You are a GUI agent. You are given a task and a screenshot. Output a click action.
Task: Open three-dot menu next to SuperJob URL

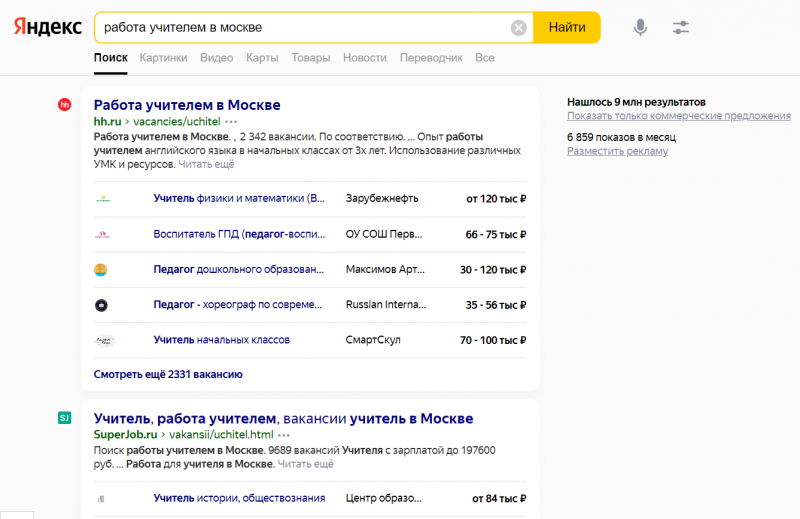[x=284, y=435]
